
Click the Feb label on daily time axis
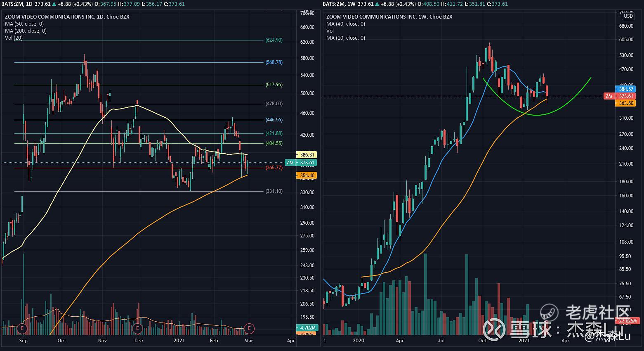pos(214,341)
